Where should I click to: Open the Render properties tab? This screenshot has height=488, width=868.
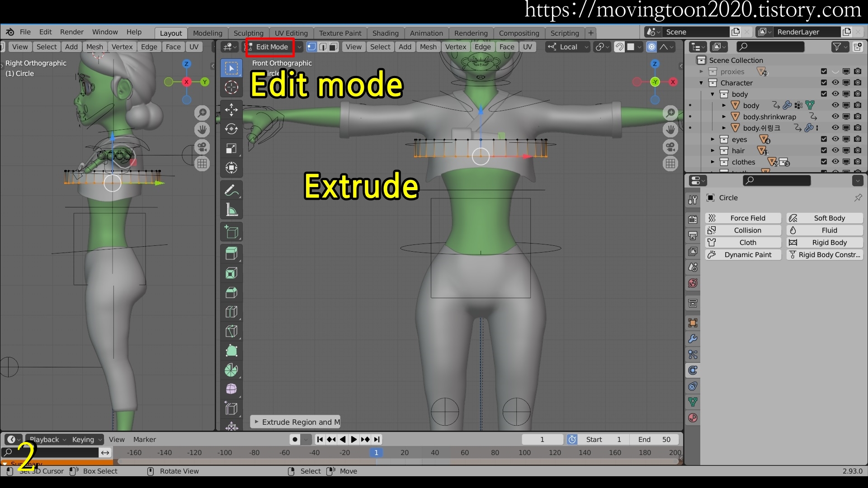coord(693,220)
